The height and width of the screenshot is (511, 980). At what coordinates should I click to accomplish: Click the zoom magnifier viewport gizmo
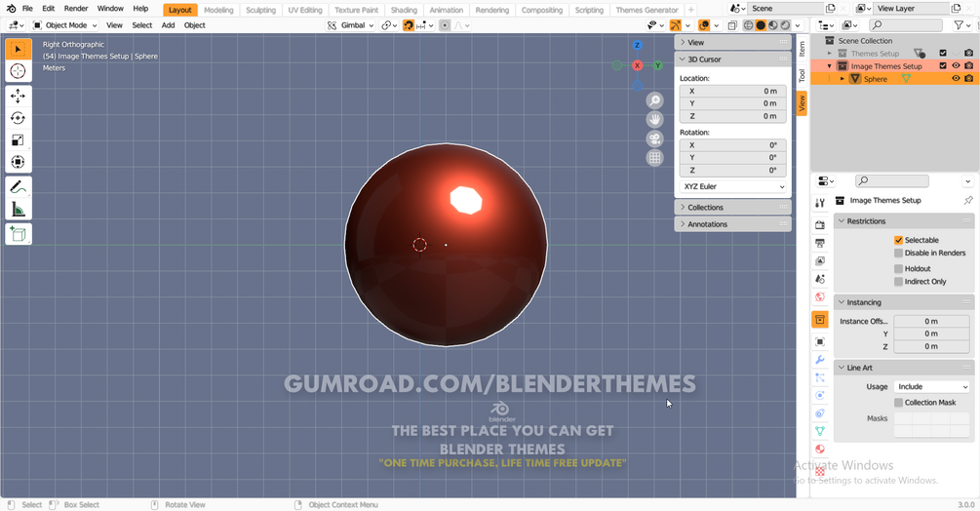click(x=654, y=100)
